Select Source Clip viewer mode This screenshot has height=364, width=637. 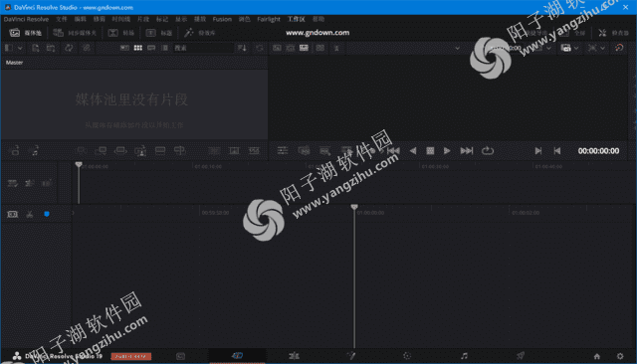click(x=277, y=48)
